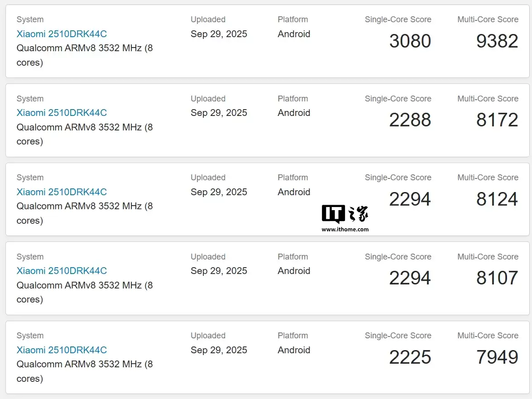Screen dimensions: 532x399
Task: Select the 8124 multi-core score
Action: [497, 199]
